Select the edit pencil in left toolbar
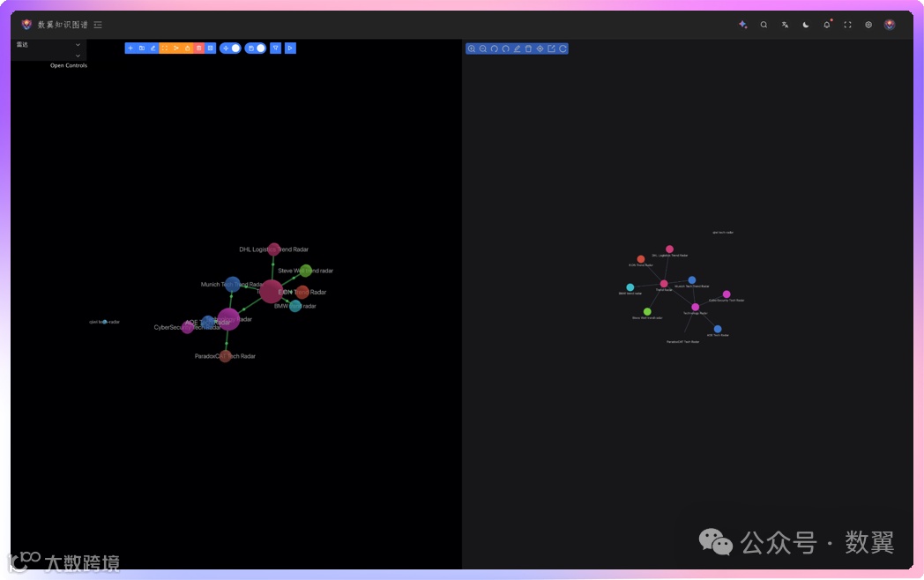 (153, 48)
